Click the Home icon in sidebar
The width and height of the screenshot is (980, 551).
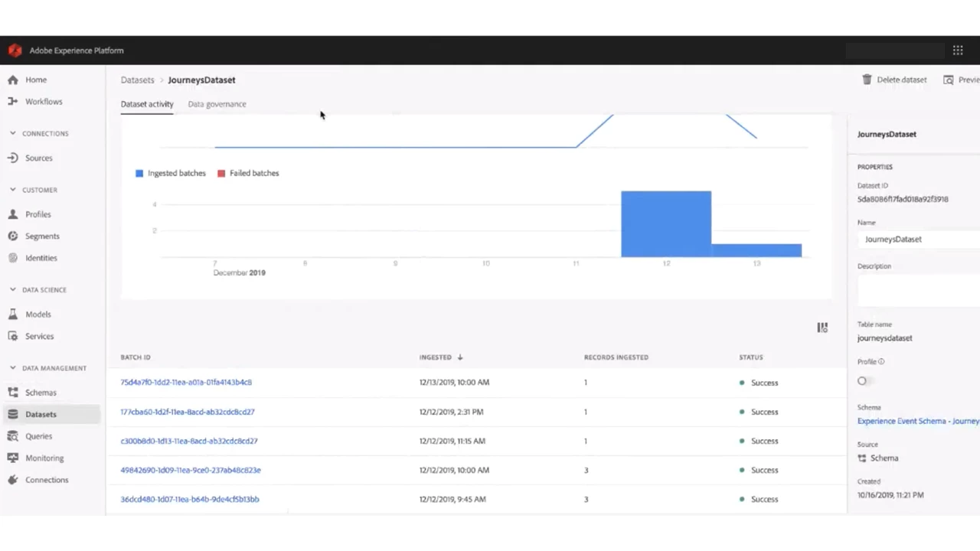tap(13, 80)
